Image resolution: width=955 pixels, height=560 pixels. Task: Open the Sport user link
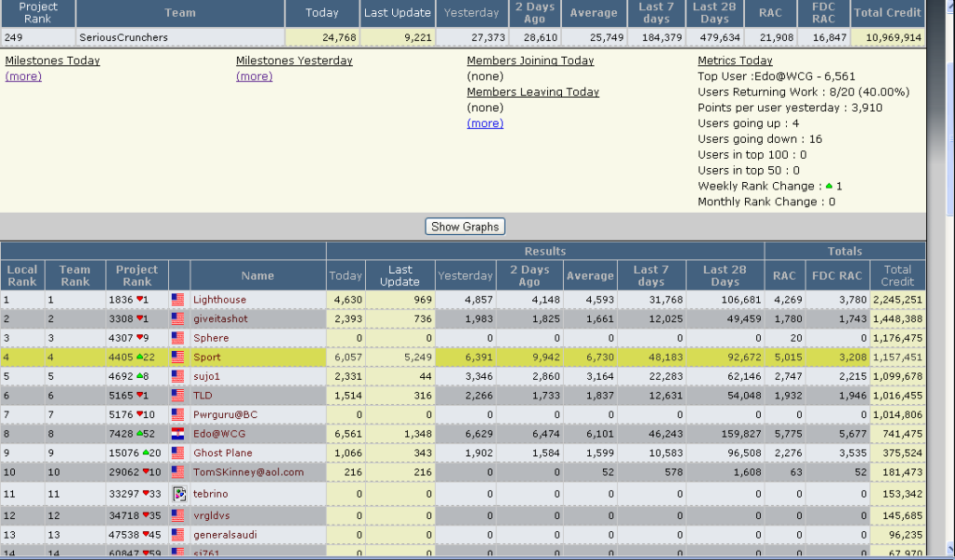tap(206, 357)
